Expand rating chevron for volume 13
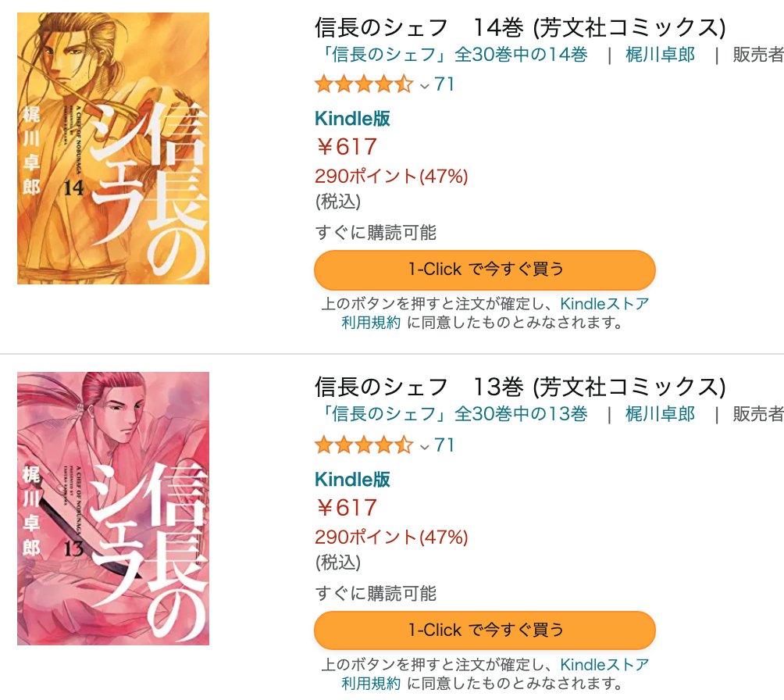This screenshot has height=700, width=784. (x=425, y=447)
